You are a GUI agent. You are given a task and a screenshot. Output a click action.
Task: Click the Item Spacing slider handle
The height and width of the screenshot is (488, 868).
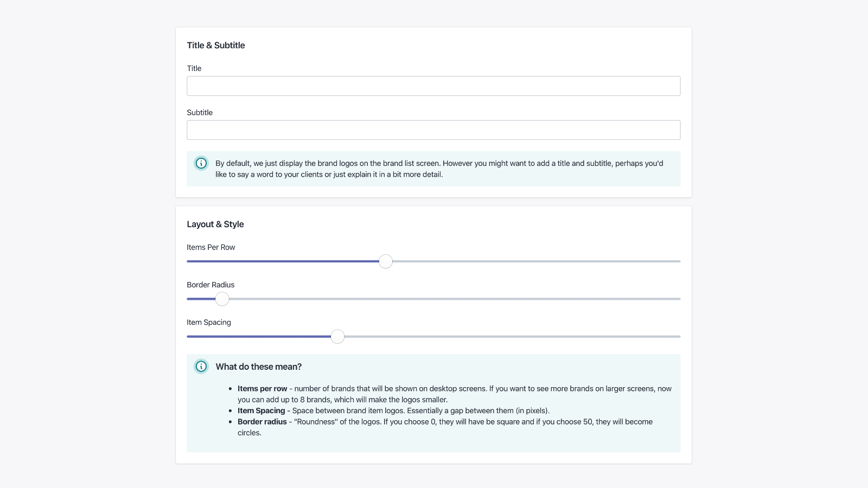click(337, 337)
